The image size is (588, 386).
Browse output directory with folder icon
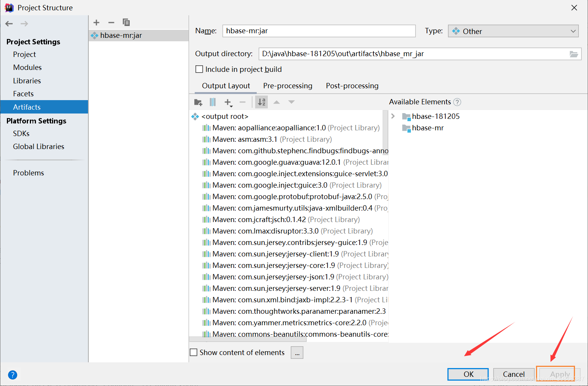(x=573, y=54)
